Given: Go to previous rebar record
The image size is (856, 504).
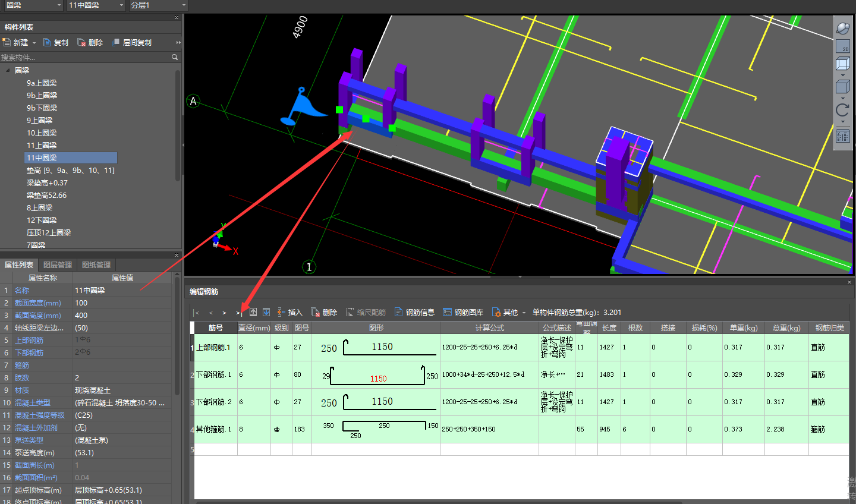Looking at the screenshot, I should [210, 313].
